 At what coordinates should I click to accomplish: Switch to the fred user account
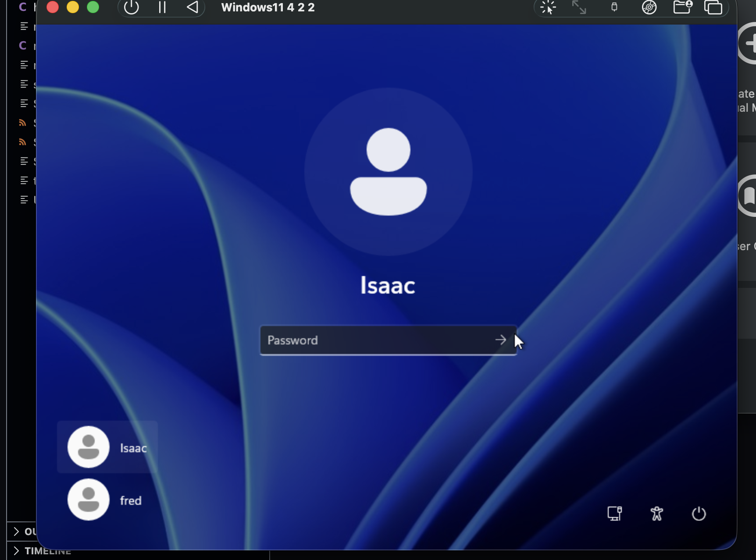107,500
